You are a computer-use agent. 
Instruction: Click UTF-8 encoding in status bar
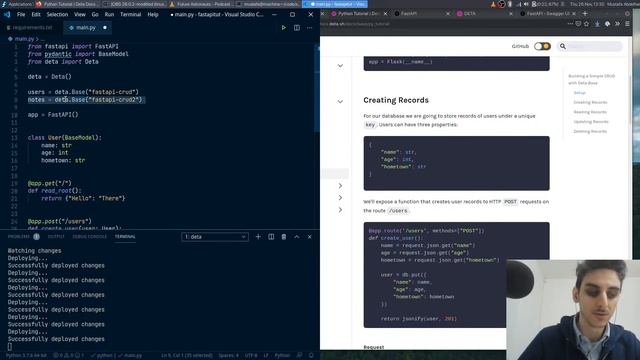click(251, 356)
